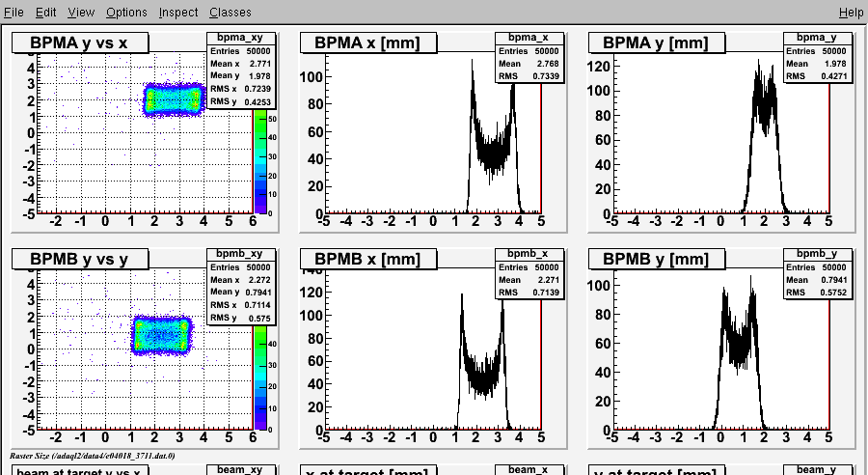Click Mean 0.7941 in bpmb_y stats
The image size is (868, 475).
coord(817,280)
